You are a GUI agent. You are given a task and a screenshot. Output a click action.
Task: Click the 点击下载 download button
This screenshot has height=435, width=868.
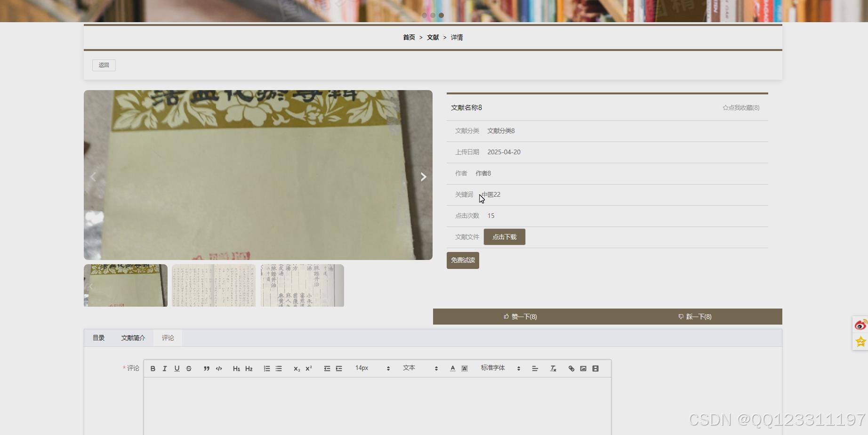pyautogui.click(x=504, y=237)
